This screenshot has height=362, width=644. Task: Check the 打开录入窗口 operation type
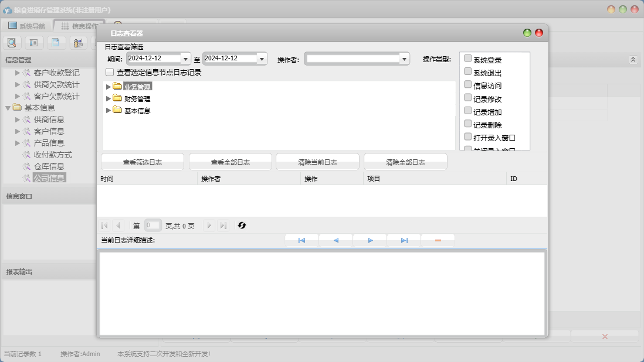[x=467, y=136]
